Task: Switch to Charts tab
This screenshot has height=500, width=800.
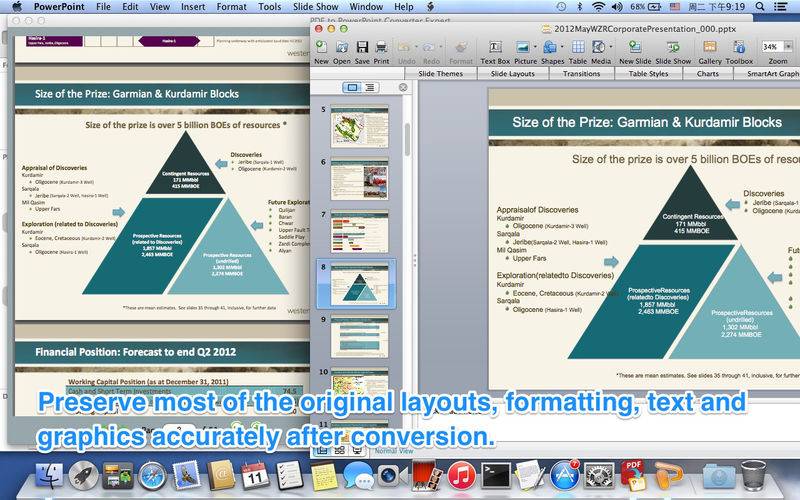Action: [x=708, y=73]
